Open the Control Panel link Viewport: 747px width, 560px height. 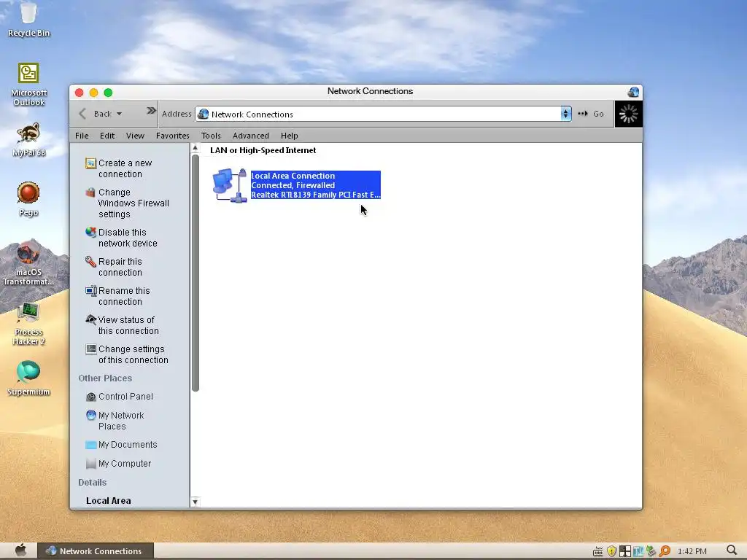click(125, 397)
